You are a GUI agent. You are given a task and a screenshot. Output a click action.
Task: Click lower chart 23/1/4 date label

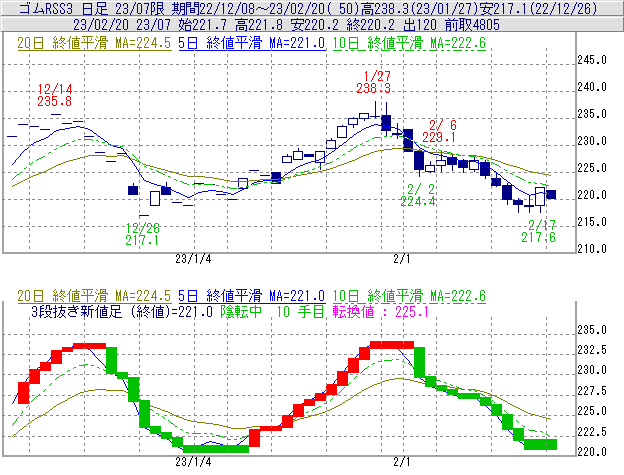(x=193, y=462)
